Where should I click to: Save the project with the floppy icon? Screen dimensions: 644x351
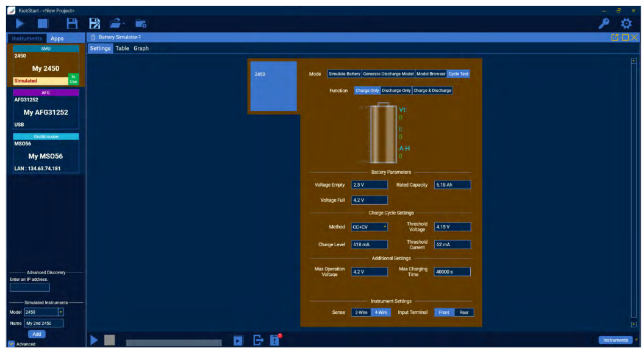pos(72,24)
